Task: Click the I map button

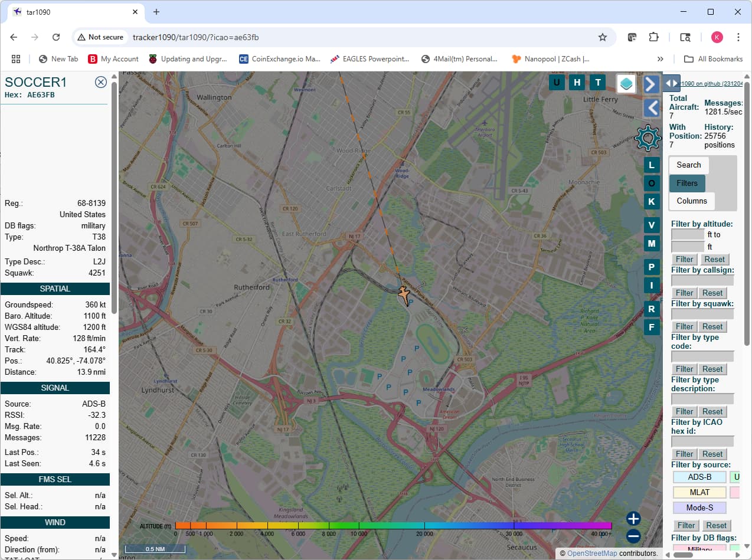Action: click(652, 285)
